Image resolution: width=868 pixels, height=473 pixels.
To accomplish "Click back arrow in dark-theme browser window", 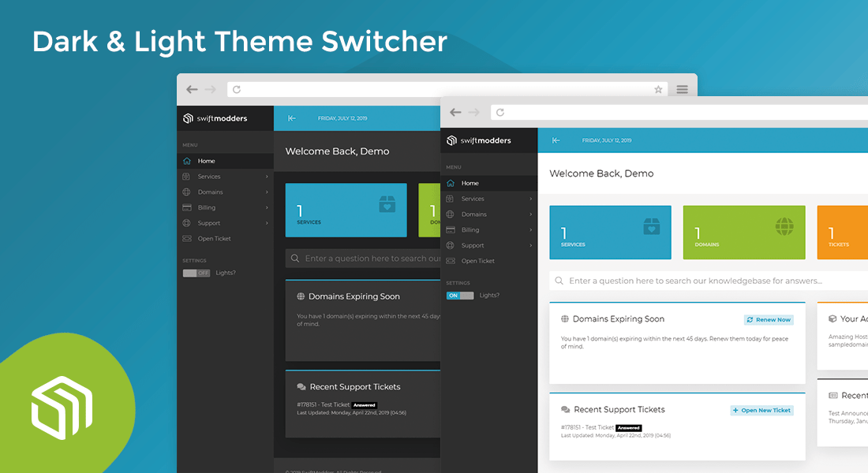I will (x=192, y=90).
